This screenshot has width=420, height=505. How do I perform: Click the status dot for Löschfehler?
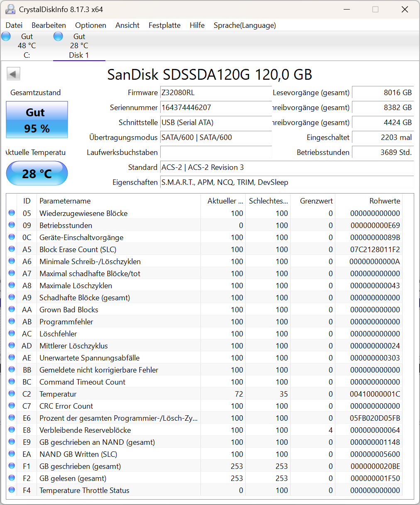point(12,333)
